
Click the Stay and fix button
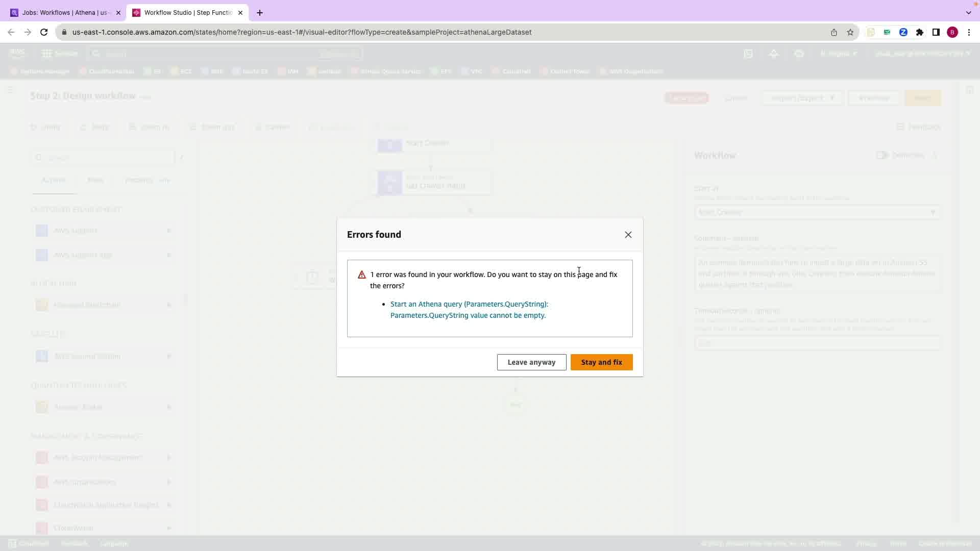click(x=601, y=362)
